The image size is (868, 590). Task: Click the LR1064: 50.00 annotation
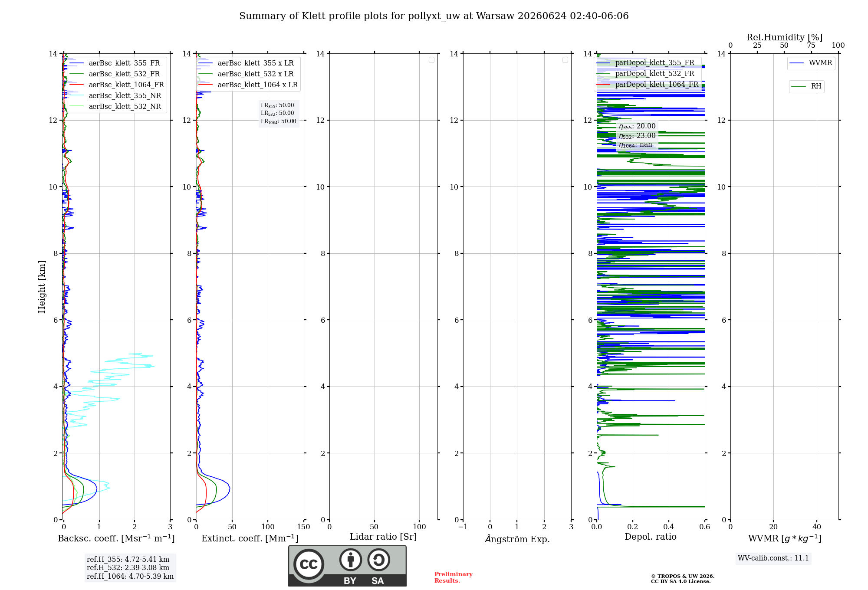(279, 121)
